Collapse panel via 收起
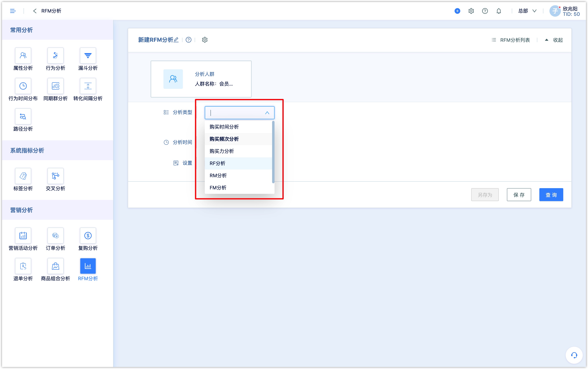This screenshot has width=588, height=369. coord(554,40)
